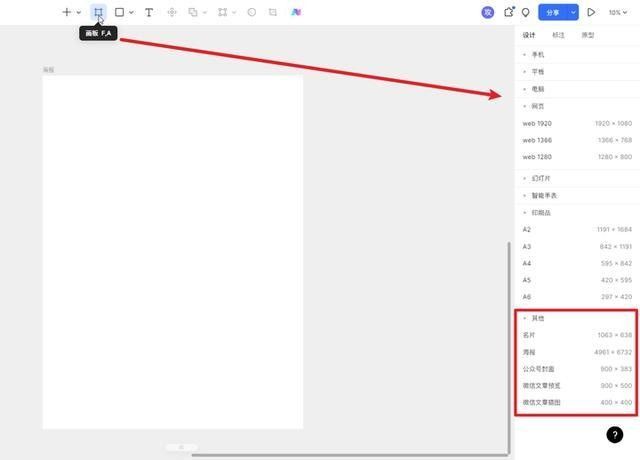This screenshot has height=460, width=640.
Task: Click the plus insert icon
Action: click(x=67, y=12)
